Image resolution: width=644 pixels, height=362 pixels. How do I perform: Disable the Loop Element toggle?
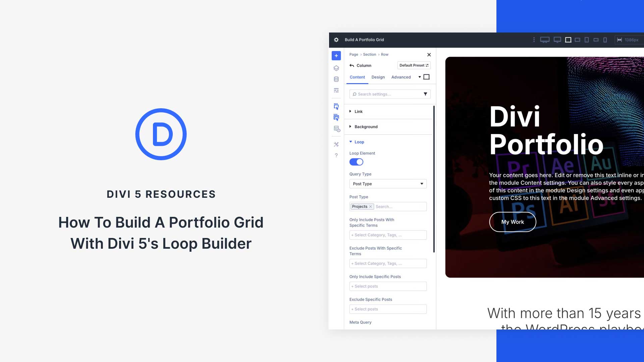click(x=356, y=162)
